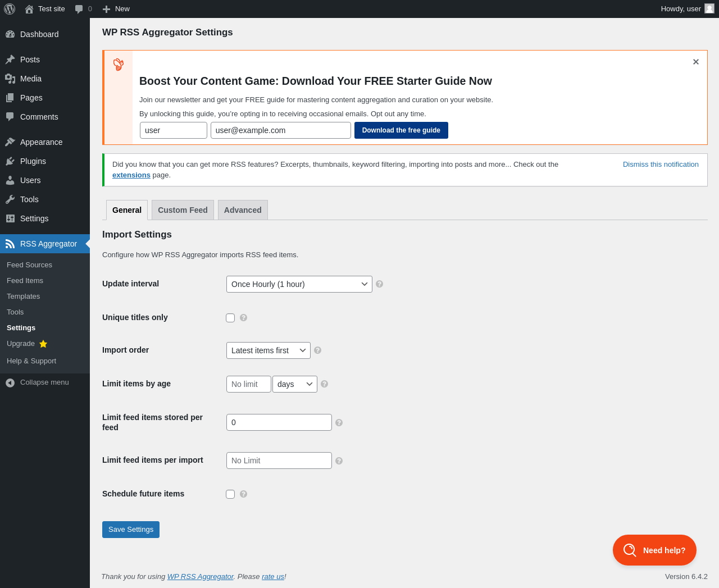Open Feed Sources submenu item
The height and width of the screenshot is (588, 719).
[x=29, y=265]
